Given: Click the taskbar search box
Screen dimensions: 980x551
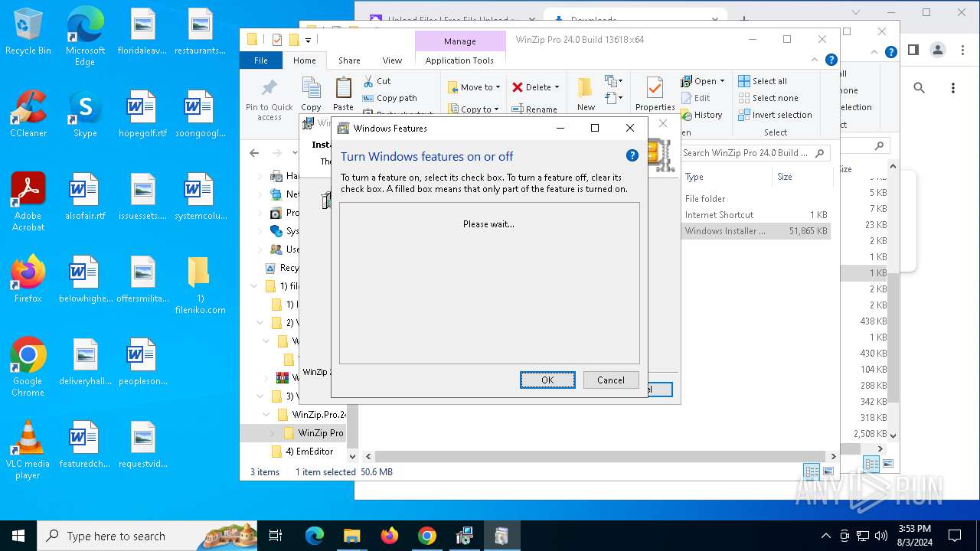Looking at the screenshot, I should click(147, 536).
